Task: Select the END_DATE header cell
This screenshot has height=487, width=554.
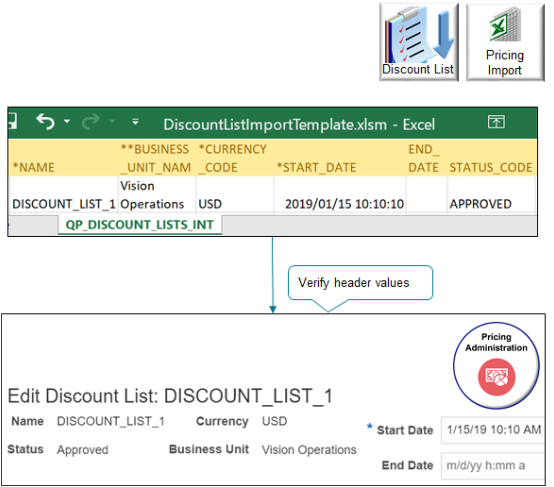Action: 427,158
